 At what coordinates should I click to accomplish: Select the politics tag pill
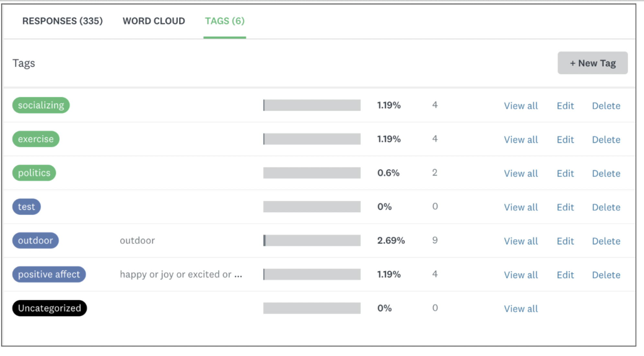tap(34, 173)
